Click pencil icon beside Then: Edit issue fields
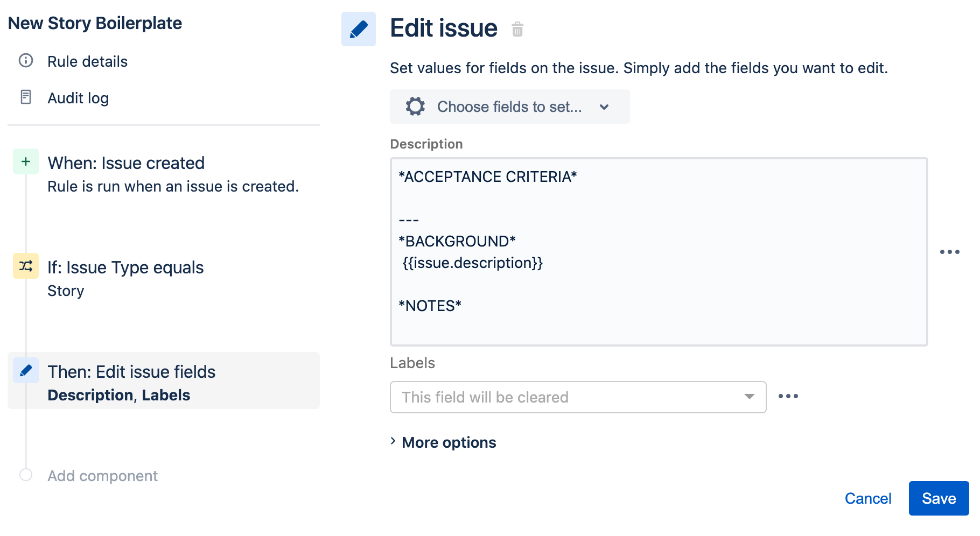980x536 pixels. click(26, 370)
